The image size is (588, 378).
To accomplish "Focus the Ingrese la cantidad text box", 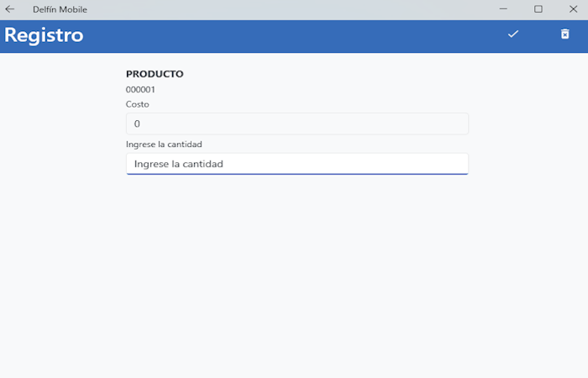I will click(297, 164).
